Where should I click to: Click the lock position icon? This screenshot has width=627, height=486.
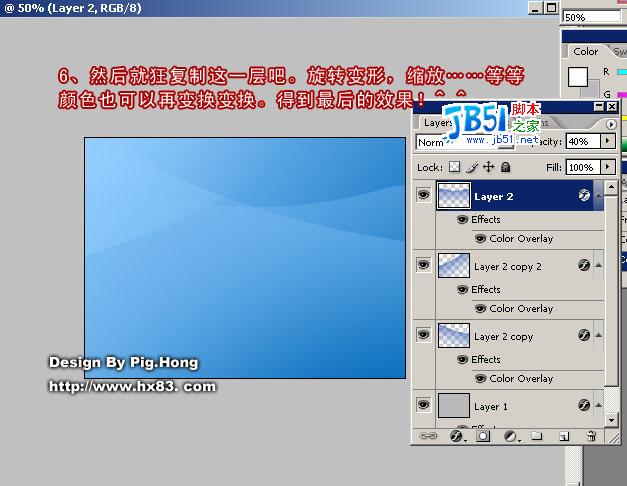point(489,167)
